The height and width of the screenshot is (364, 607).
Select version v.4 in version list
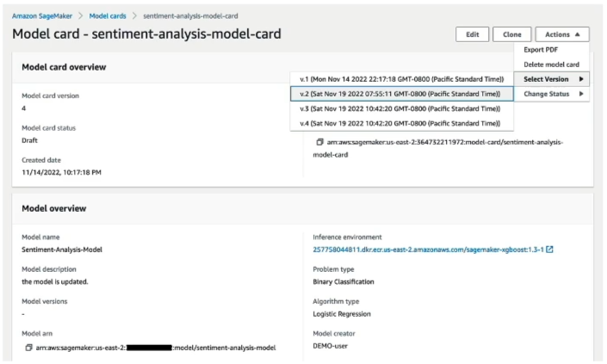[x=402, y=123]
